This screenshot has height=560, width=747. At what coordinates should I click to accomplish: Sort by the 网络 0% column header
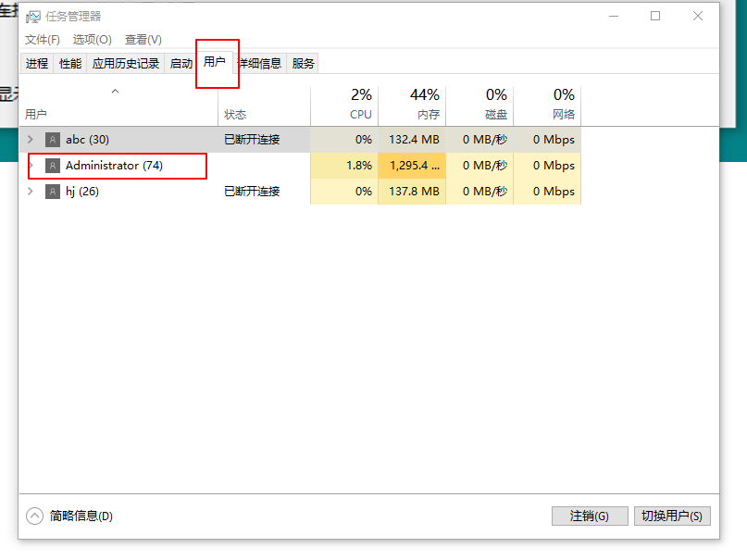[547, 106]
